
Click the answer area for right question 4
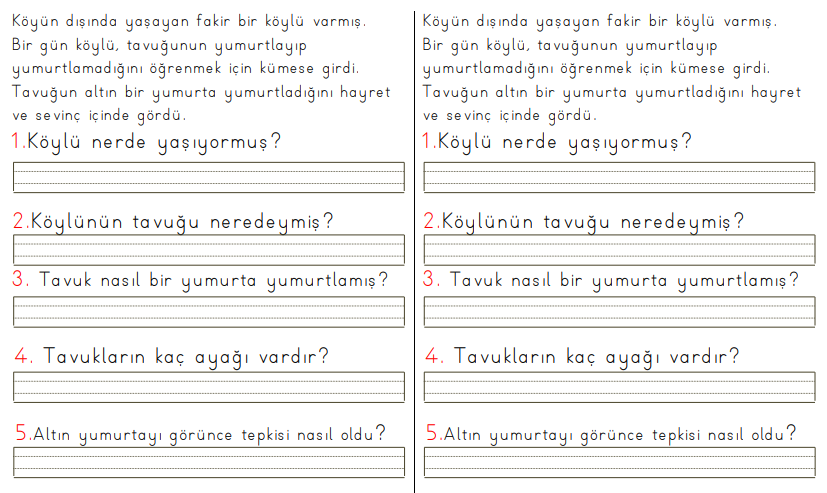click(618, 387)
